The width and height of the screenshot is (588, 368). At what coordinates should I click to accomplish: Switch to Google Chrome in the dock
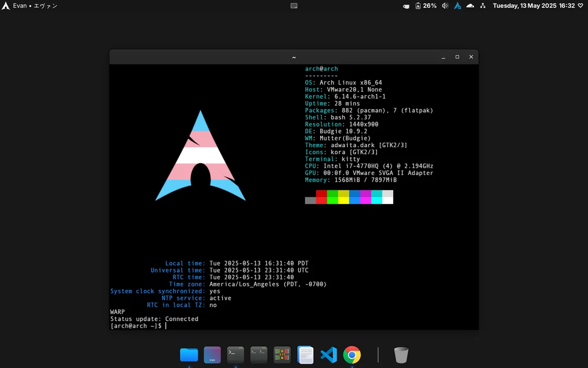[x=352, y=355]
